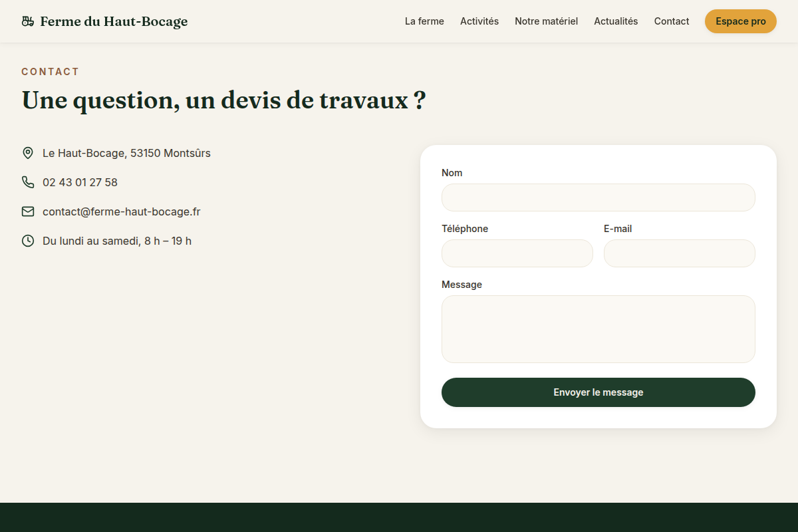798x532 pixels.
Task: Click the tractor logo icon
Action: point(27,21)
